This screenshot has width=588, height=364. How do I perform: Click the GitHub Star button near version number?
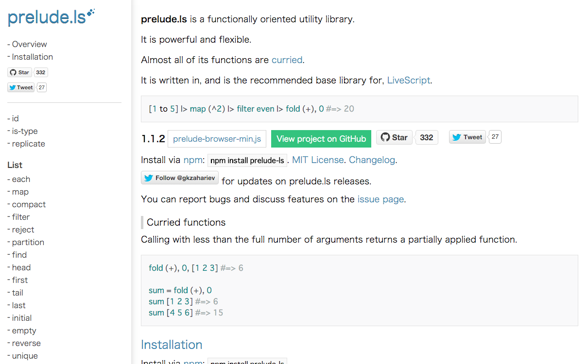point(394,137)
